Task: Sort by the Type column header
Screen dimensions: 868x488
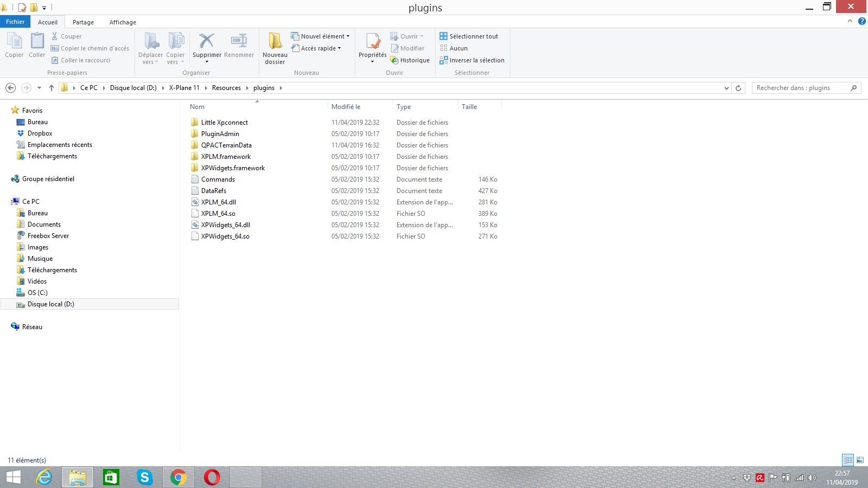Action: point(404,107)
